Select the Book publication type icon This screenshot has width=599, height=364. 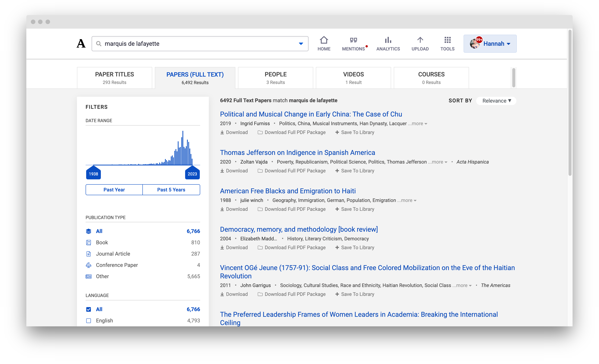point(88,242)
